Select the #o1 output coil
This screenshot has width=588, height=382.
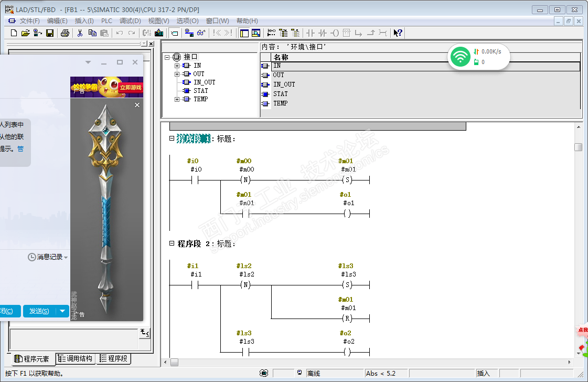click(347, 214)
